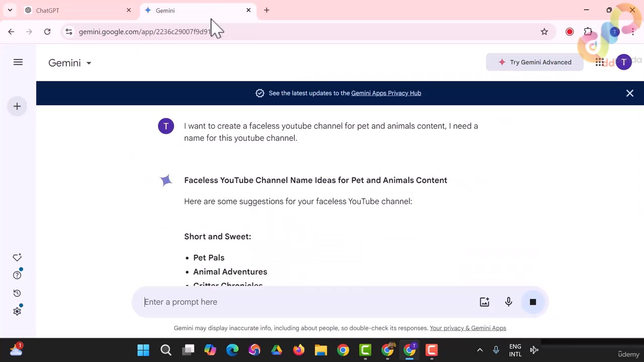Open Settings gear in Gemini sidebar

(17, 311)
